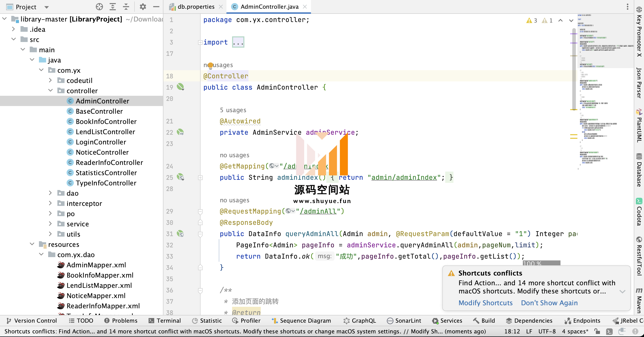The image size is (644, 337).
Task: Open the Sequence Diagram tool window
Action: coord(301,321)
